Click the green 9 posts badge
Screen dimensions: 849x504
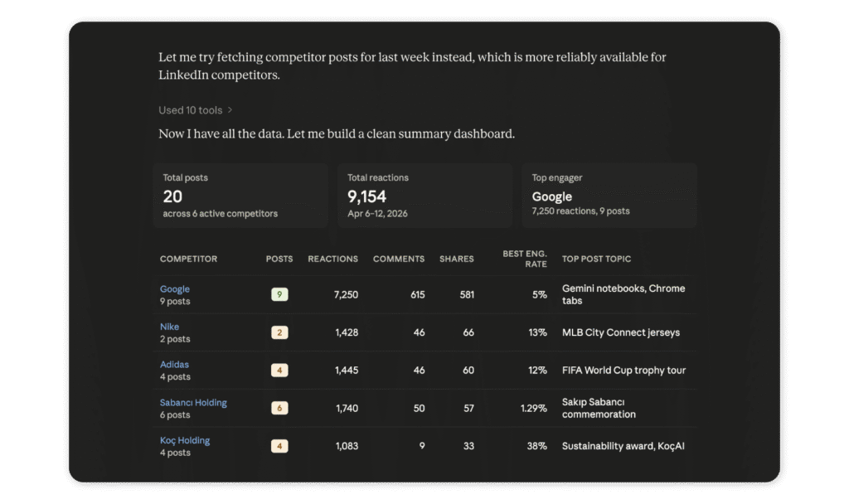279,295
